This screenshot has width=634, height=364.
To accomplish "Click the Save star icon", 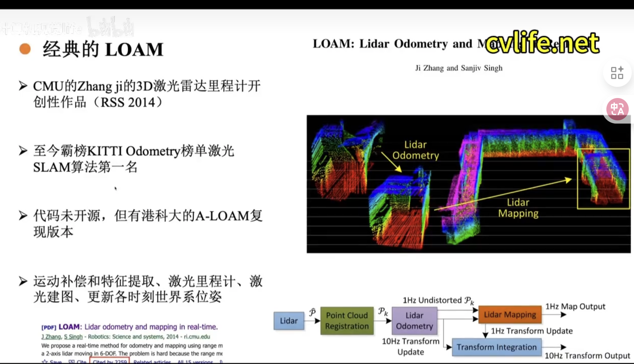I will [45, 361].
